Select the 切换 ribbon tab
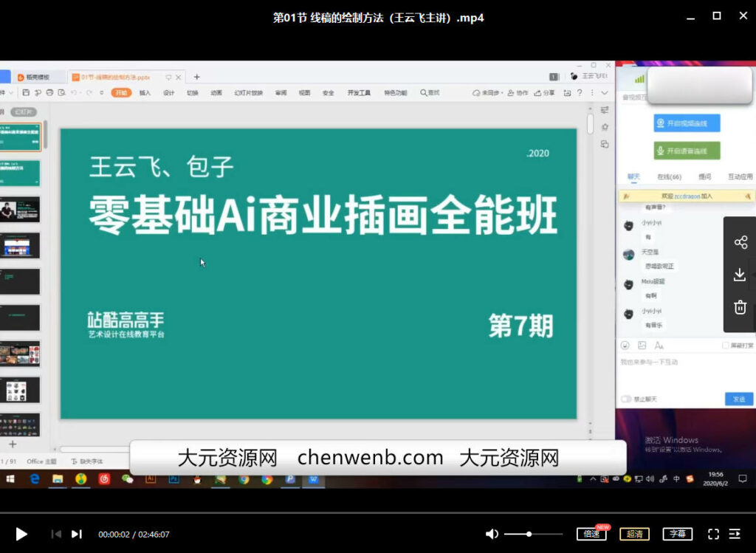 (x=193, y=92)
